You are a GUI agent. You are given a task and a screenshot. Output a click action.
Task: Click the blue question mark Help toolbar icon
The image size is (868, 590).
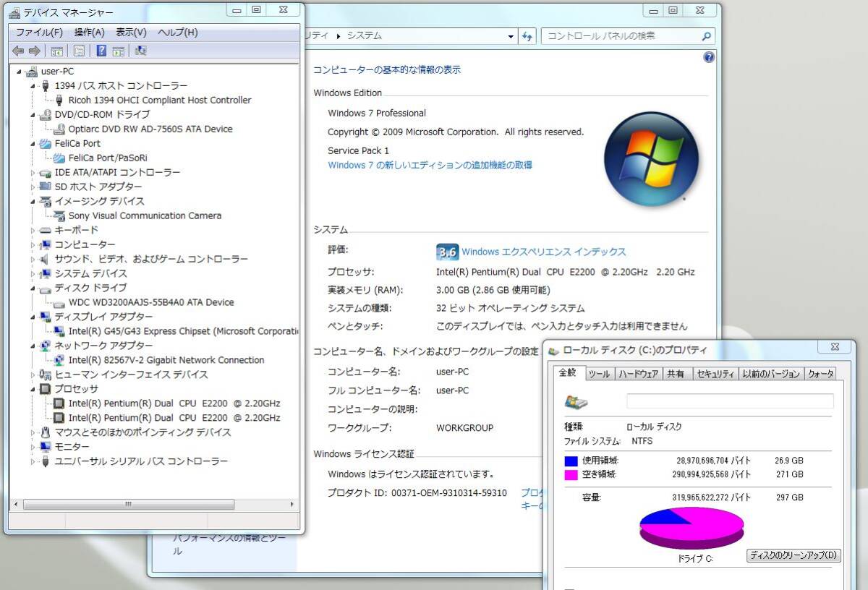click(101, 51)
